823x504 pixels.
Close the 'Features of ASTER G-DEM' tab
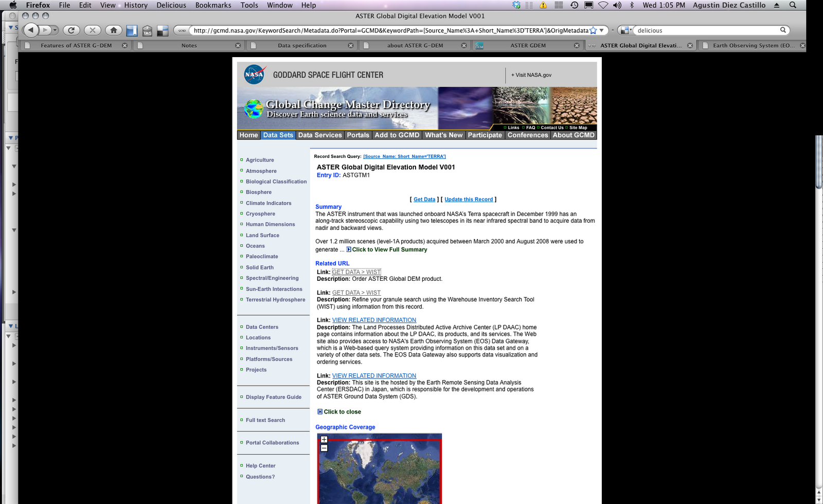tap(124, 45)
